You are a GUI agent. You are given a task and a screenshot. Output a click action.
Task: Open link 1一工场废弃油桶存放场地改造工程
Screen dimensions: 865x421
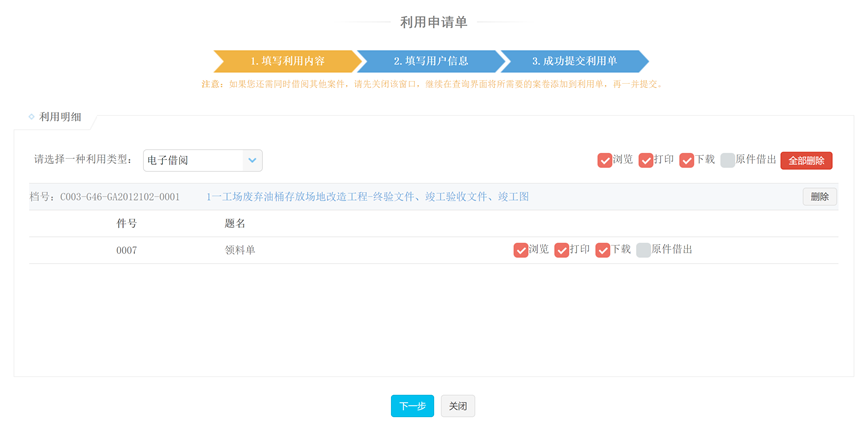(367, 197)
